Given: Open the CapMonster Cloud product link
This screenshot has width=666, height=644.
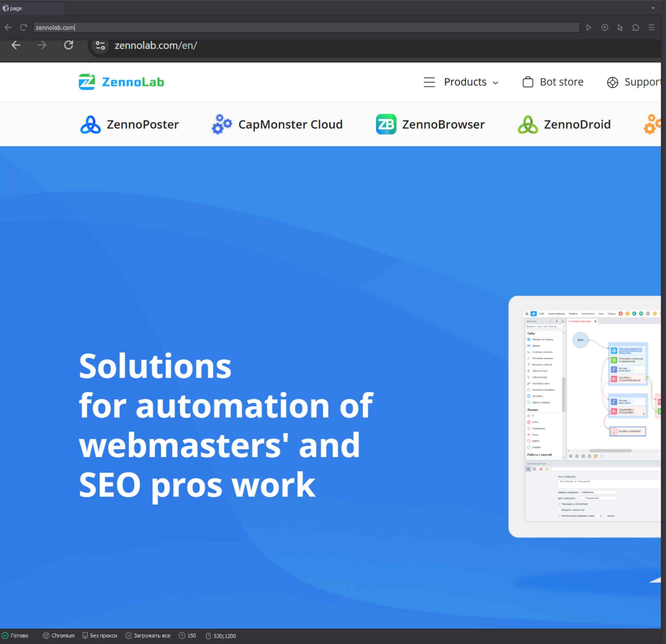Looking at the screenshot, I should click(277, 124).
